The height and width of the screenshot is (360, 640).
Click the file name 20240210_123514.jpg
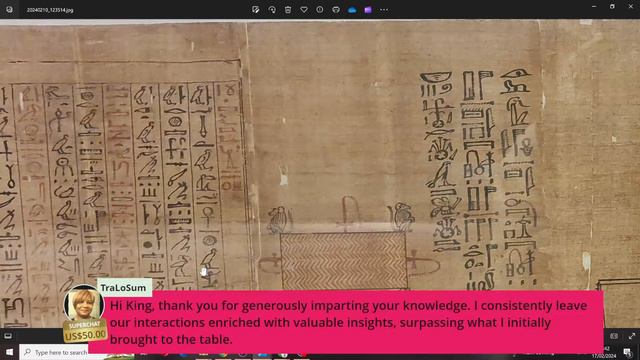pos(50,10)
